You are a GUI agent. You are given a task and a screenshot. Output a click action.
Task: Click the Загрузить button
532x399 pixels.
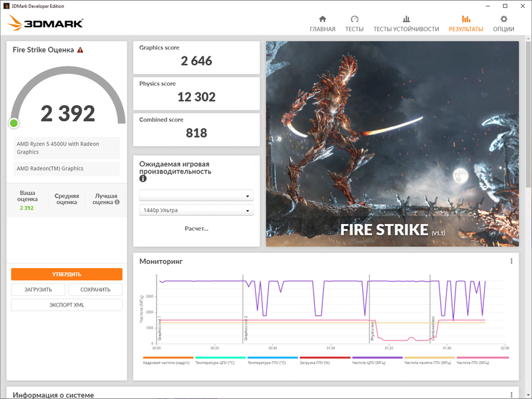tap(38, 289)
